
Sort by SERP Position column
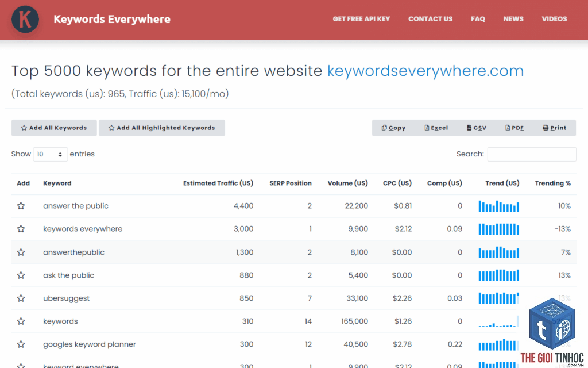[290, 183]
